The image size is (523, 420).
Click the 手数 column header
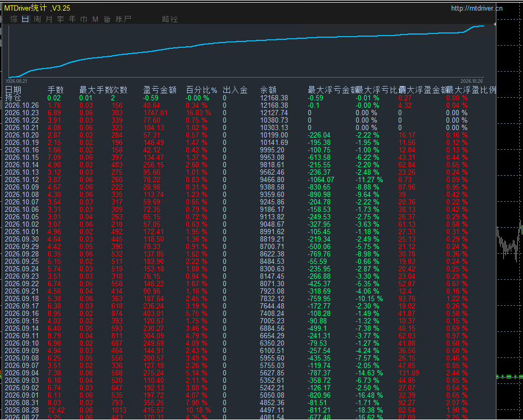[x=56, y=90]
